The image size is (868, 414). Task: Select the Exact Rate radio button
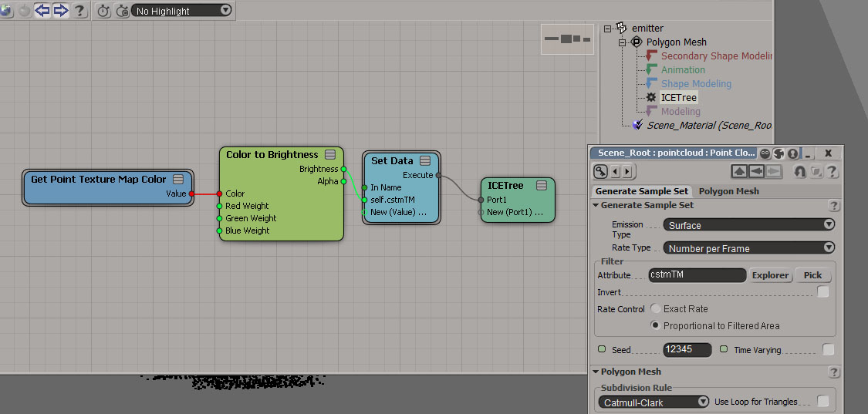[x=656, y=309]
